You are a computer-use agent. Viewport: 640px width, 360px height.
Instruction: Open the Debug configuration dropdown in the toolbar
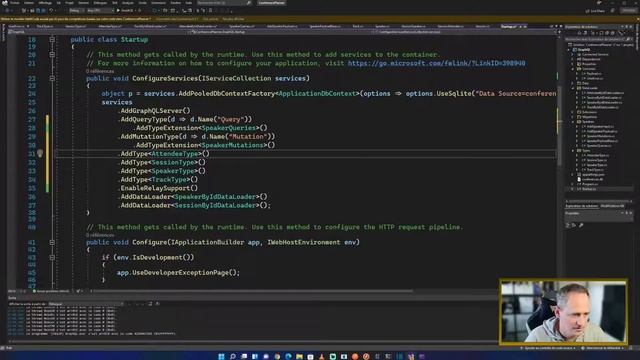pos(76,11)
